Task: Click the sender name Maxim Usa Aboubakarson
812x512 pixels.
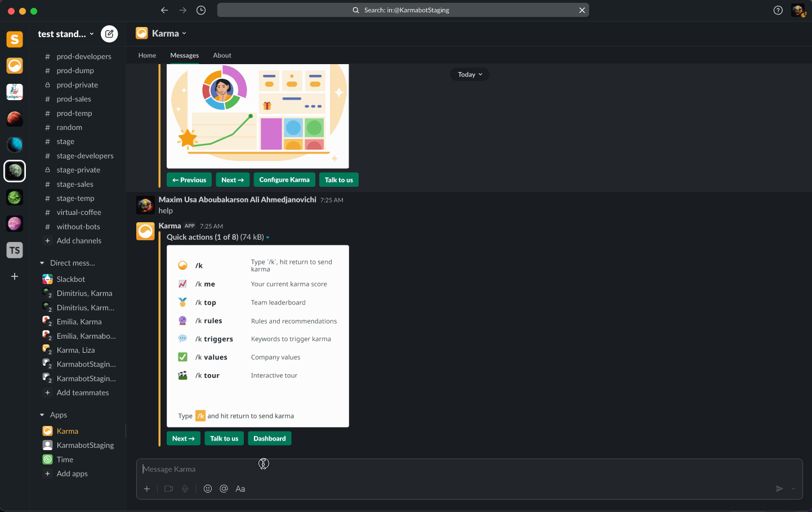Action: click(x=238, y=200)
